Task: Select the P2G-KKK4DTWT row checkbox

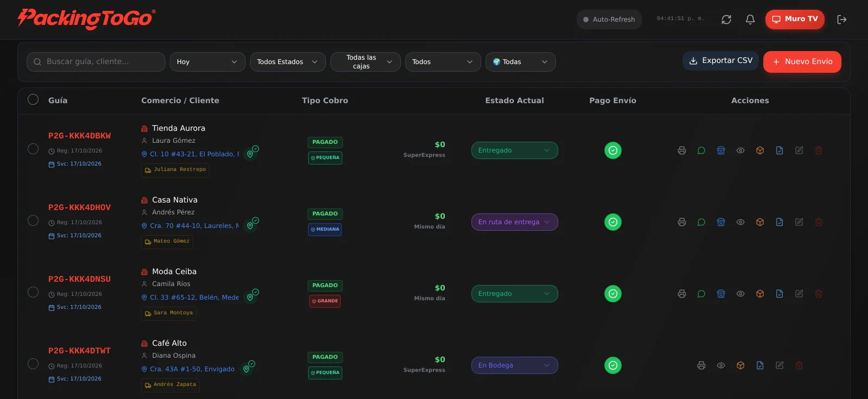Action: pos(33,364)
